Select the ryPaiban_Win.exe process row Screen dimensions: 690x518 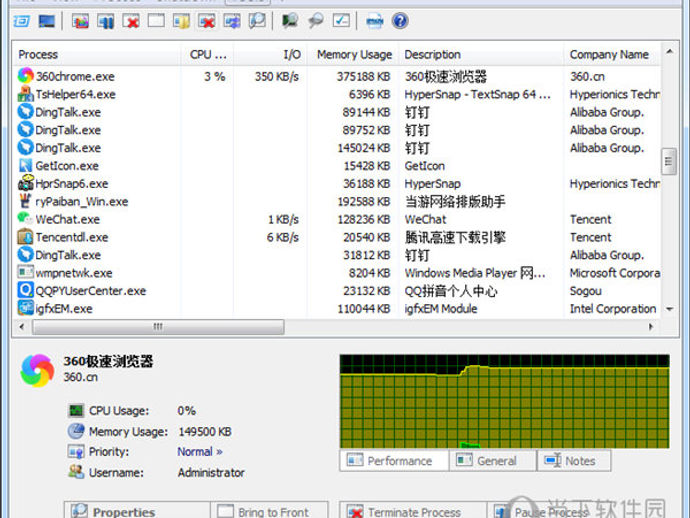[339, 202]
